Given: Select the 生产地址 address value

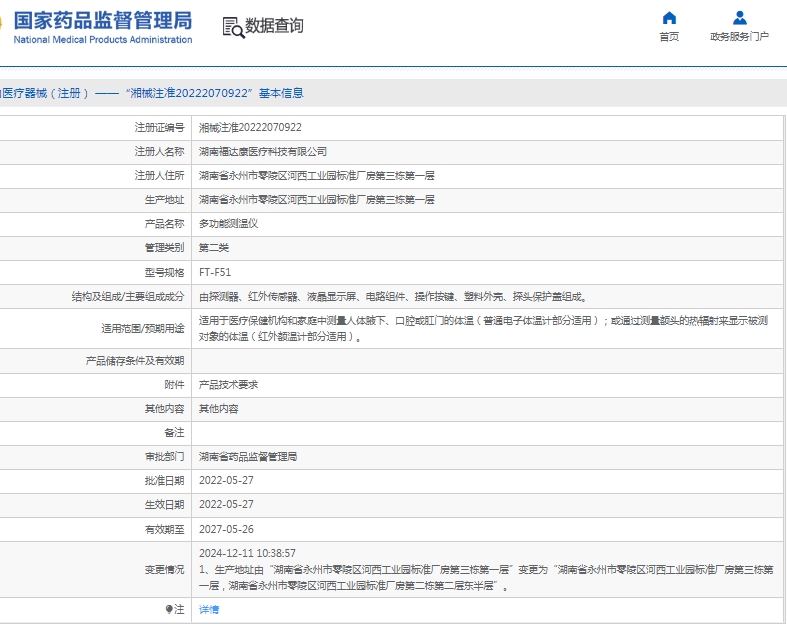Looking at the screenshot, I should click(317, 200).
